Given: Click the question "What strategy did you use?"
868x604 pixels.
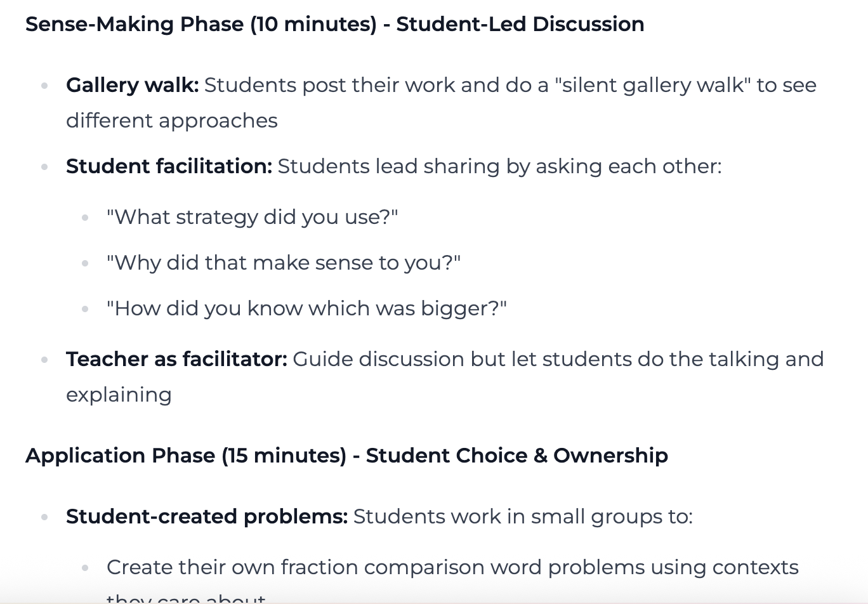Looking at the screenshot, I should [x=252, y=217].
